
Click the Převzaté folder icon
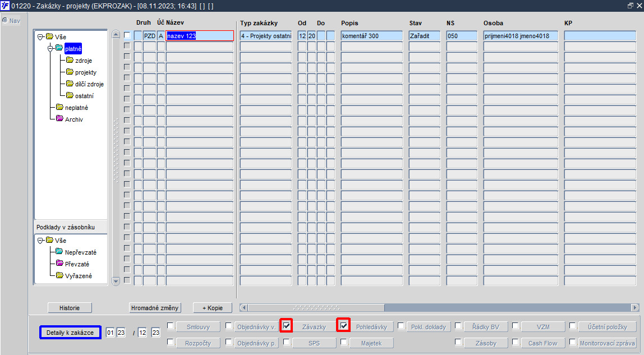coord(59,264)
